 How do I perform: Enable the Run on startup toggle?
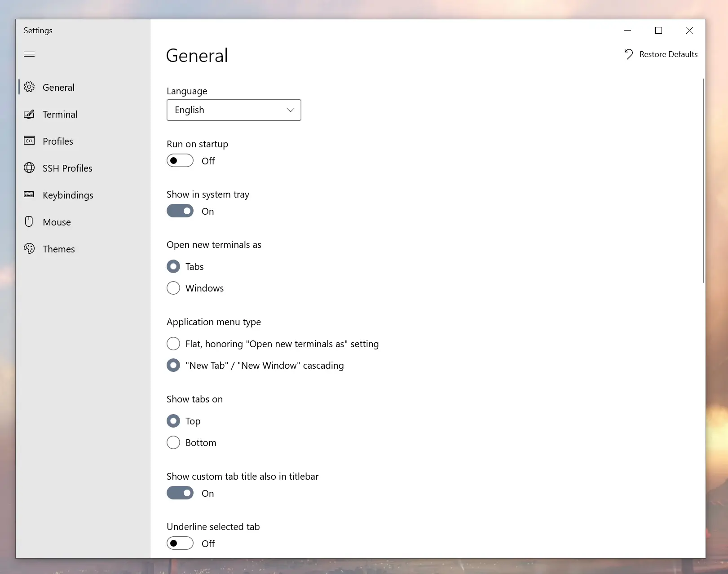point(180,160)
